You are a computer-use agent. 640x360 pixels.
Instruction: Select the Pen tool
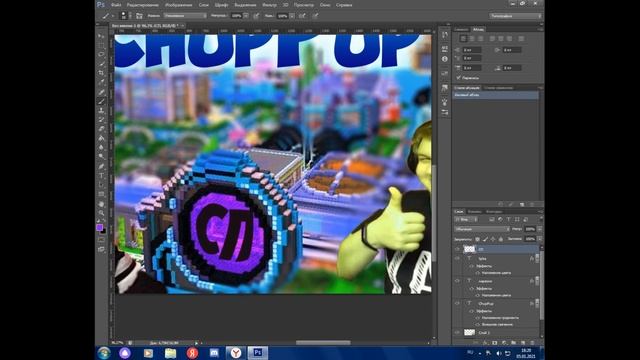101,166
